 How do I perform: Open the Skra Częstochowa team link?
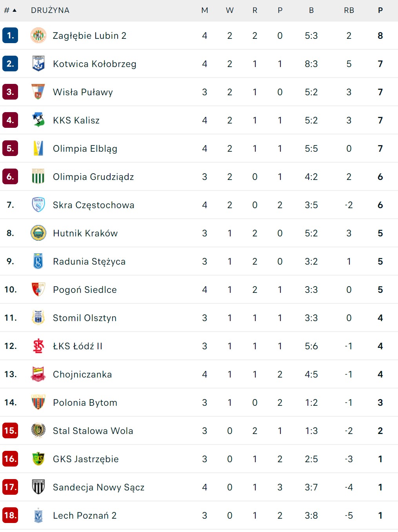click(x=93, y=205)
